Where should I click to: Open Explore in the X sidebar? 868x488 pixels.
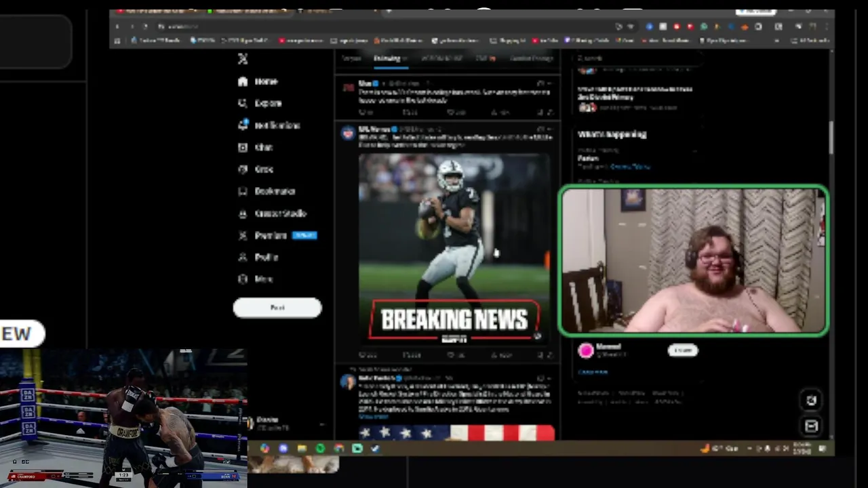260,103
